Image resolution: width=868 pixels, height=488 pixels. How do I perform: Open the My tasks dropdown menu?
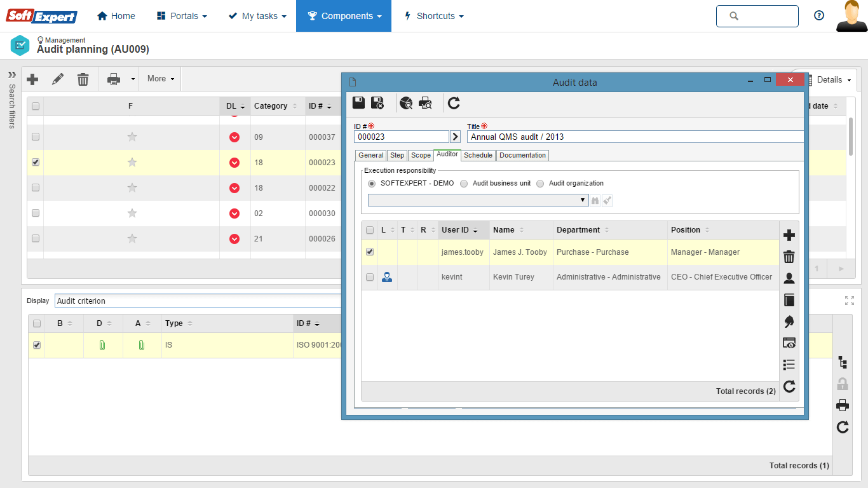[x=257, y=16]
